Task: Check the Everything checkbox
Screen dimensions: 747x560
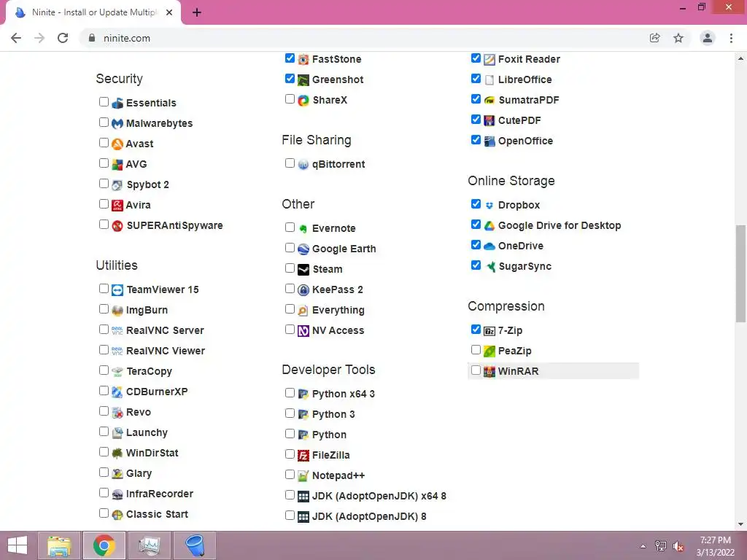Action: coord(290,309)
